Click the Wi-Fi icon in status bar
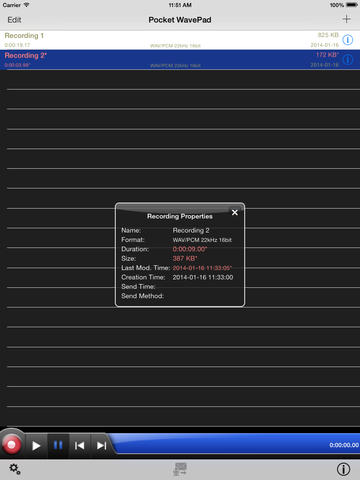This screenshot has width=360, height=480. click(26, 5)
